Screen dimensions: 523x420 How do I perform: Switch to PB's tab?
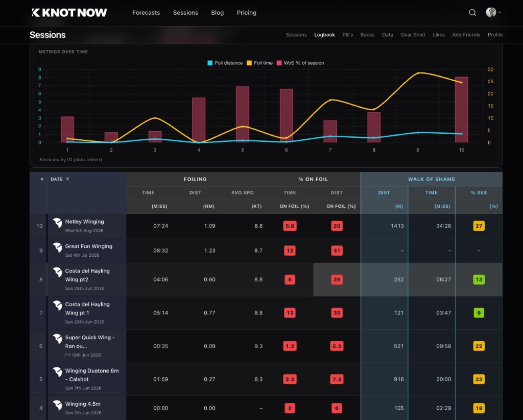pyautogui.click(x=348, y=35)
